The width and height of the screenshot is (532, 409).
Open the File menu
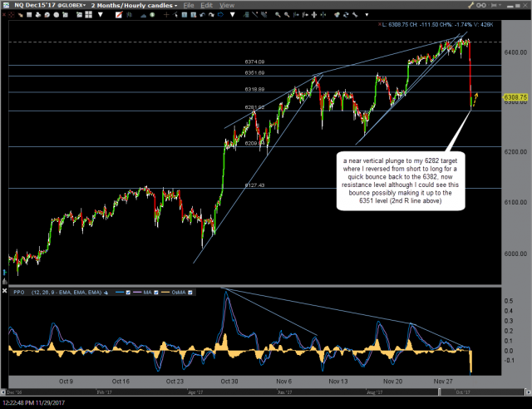189,6
